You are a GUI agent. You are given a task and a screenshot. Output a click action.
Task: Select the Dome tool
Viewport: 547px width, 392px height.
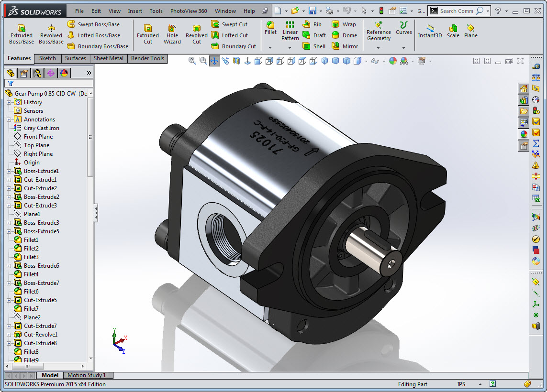click(x=344, y=35)
